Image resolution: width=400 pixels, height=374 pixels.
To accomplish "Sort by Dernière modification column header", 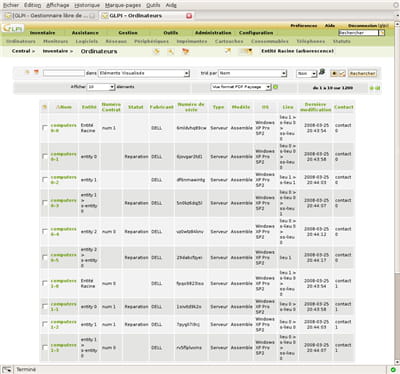I will (315, 107).
